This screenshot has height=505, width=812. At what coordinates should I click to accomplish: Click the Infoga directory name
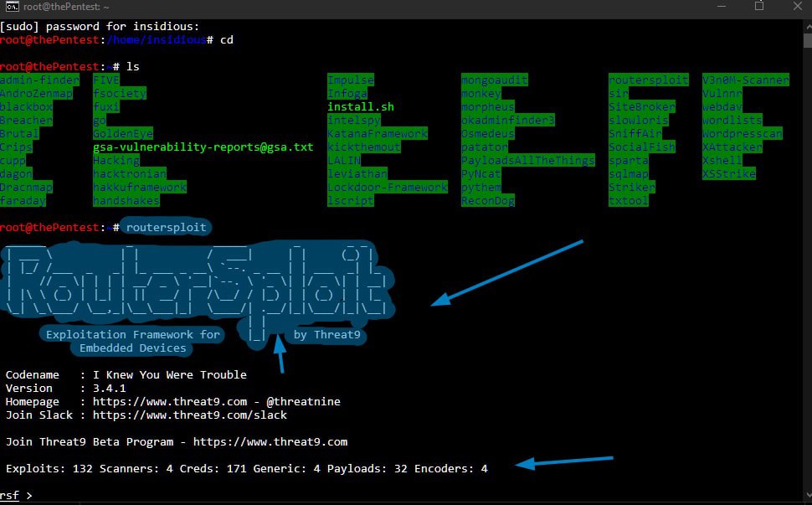click(347, 93)
